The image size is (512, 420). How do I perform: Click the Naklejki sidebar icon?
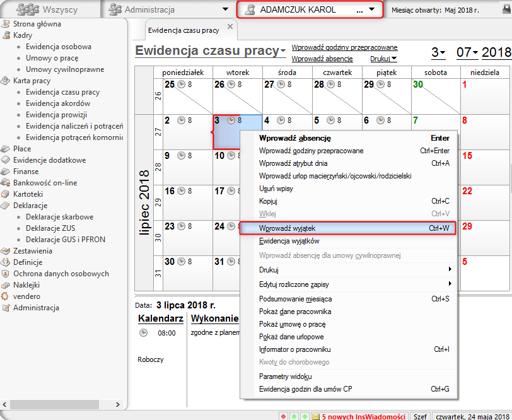tap(5, 285)
